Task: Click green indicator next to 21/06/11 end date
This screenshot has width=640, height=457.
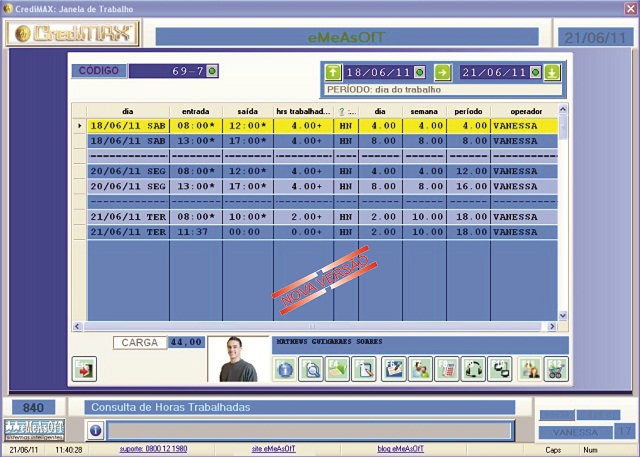Action: pos(535,72)
